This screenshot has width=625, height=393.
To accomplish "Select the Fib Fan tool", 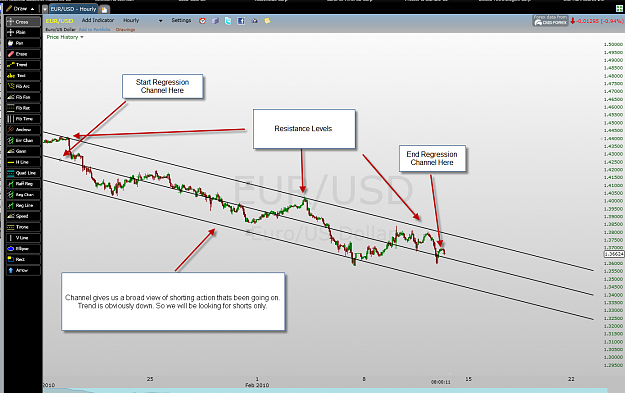I will point(23,97).
